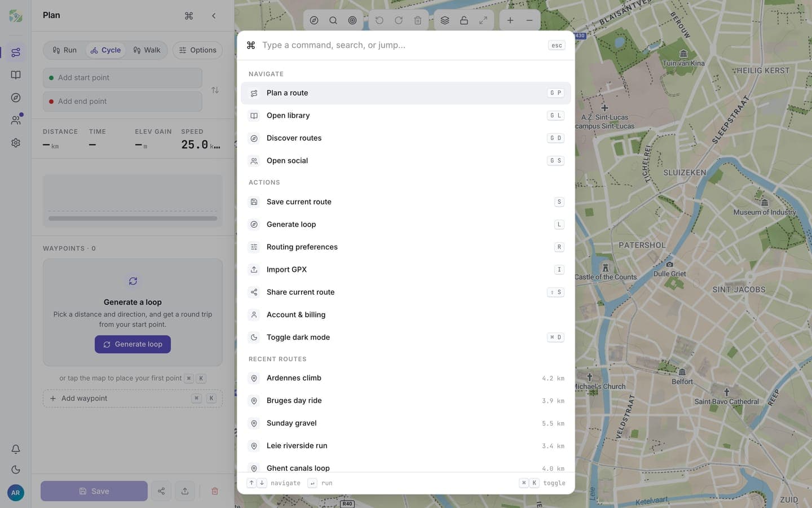Open the map layers stack icon
The height and width of the screenshot is (508, 812).
445,20
